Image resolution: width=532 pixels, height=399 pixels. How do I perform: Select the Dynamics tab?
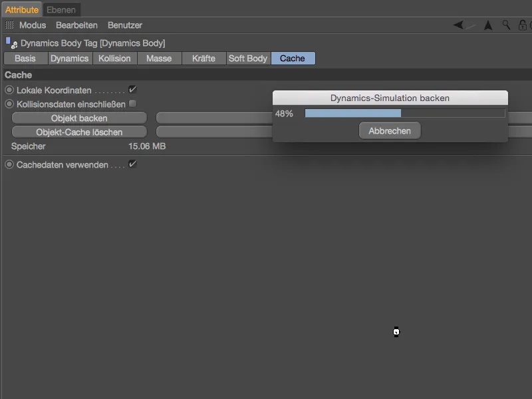click(70, 59)
